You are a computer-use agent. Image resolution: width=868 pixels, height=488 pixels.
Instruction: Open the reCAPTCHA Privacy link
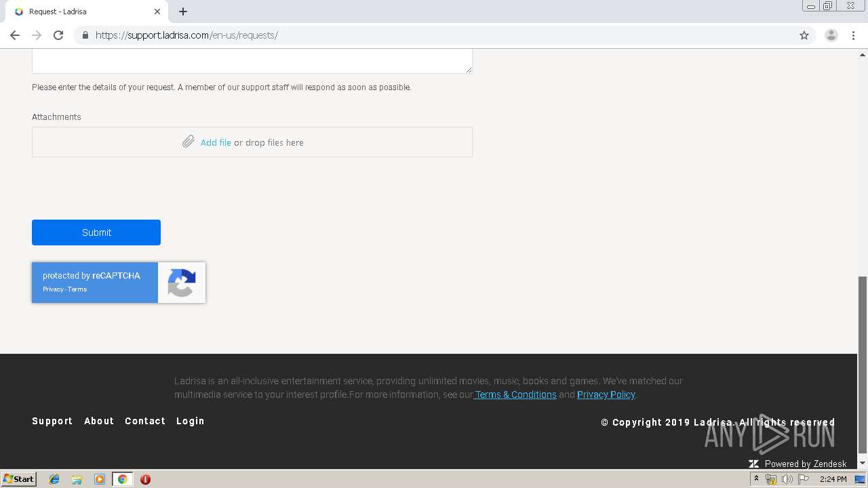coord(52,289)
